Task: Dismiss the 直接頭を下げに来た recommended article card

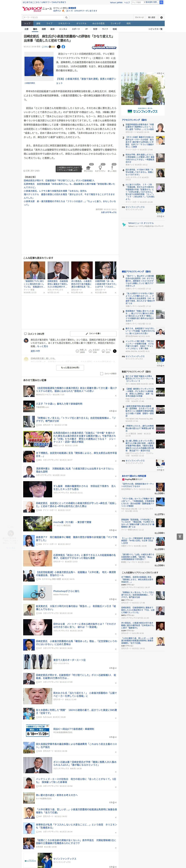Action: pyautogui.click(x=44, y=293)
